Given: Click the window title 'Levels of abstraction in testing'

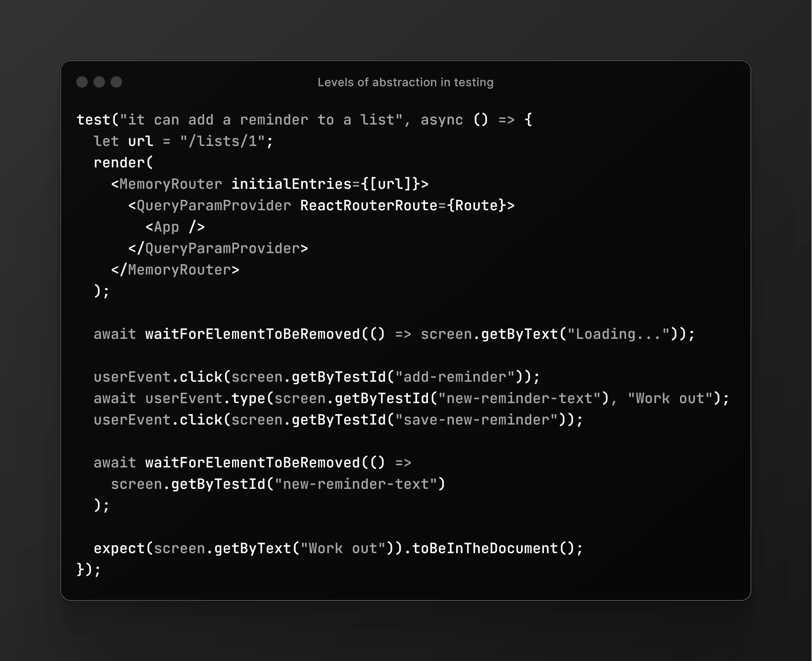Looking at the screenshot, I should 406,82.
